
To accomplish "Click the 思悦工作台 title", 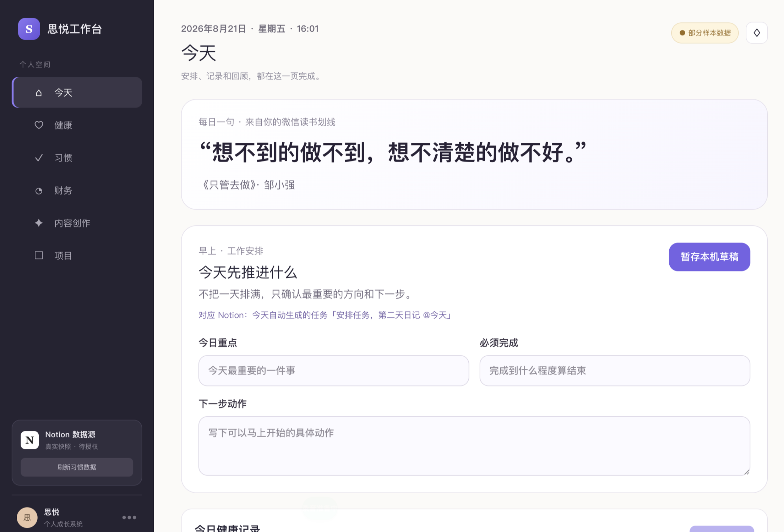I will [75, 29].
